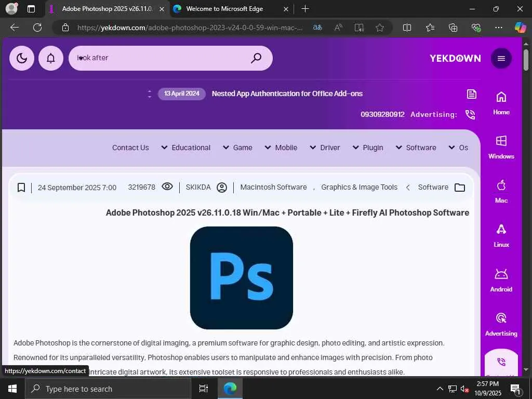Bookmark this post icon

coord(21,188)
